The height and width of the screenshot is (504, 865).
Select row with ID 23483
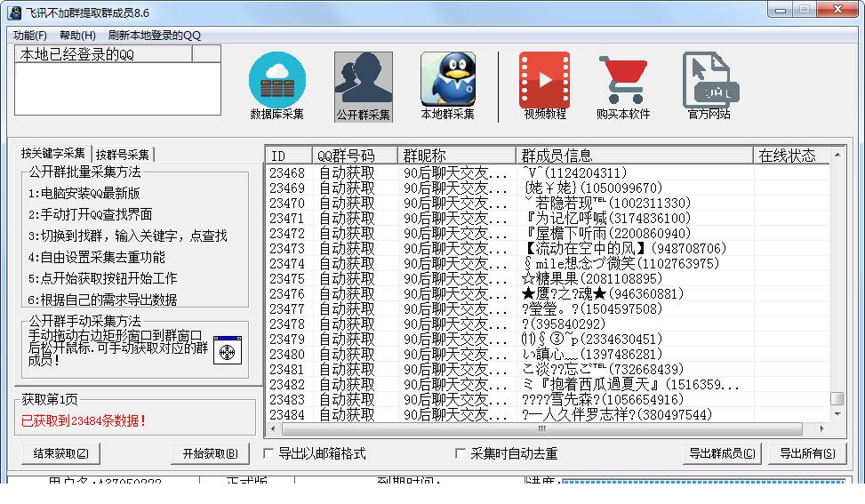(x=548, y=400)
